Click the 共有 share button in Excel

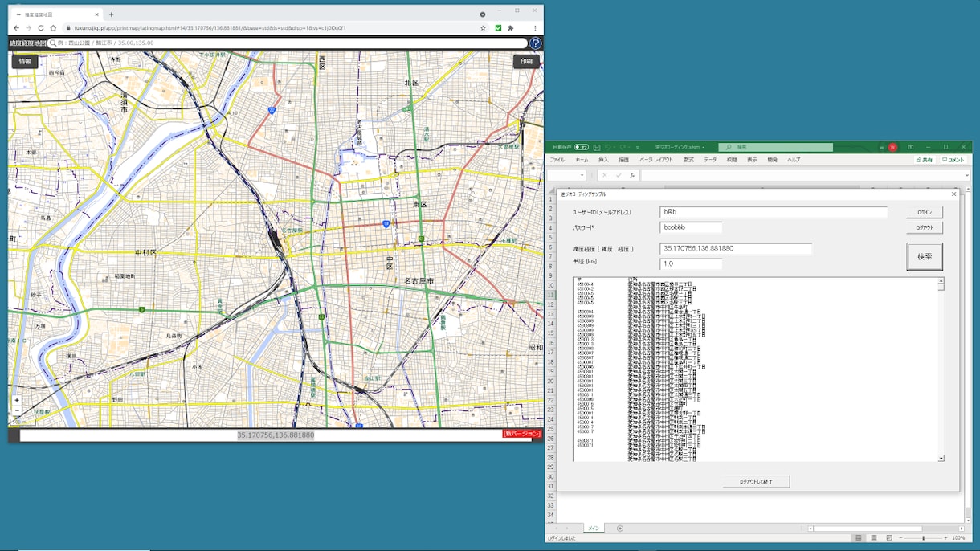926,160
